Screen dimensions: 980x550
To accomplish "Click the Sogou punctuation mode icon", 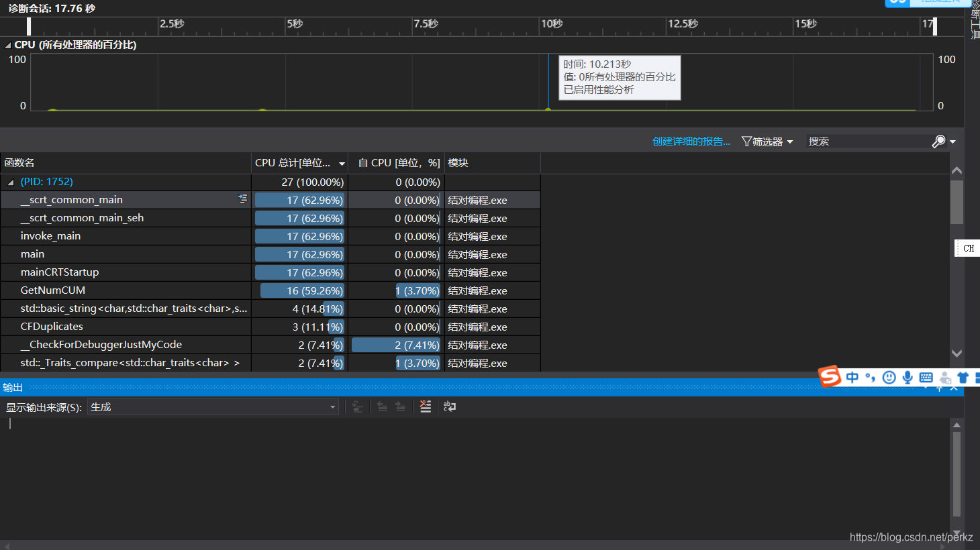I will click(x=871, y=378).
